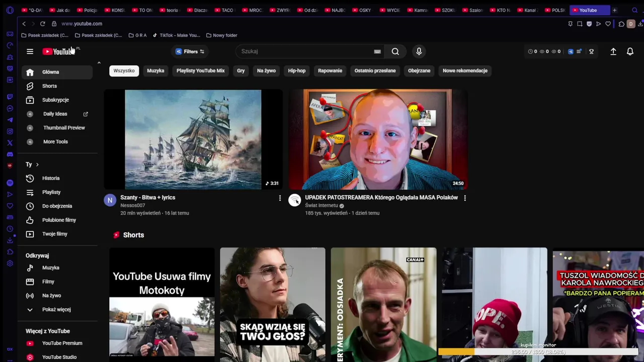
Task: Open Do obejrzenia list
Action: point(57,206)
